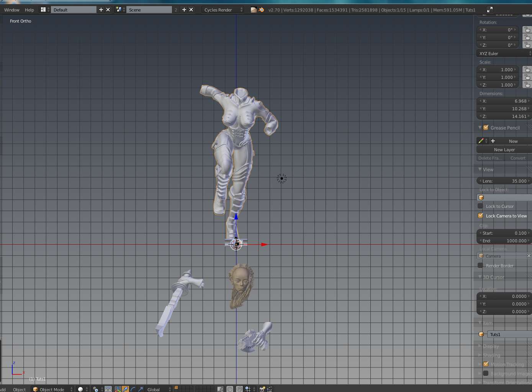Image resolution: width=532 pixels, height=392 pixels.
Task: Click the fullscreen toggle icon in header
Action: 489,10
